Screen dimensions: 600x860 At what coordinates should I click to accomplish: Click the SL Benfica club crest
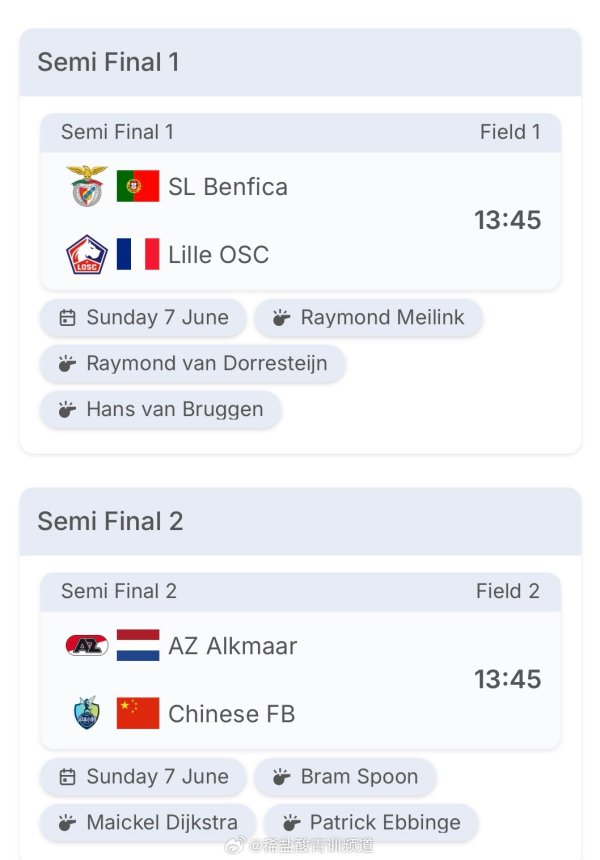(x=87, y=186)
